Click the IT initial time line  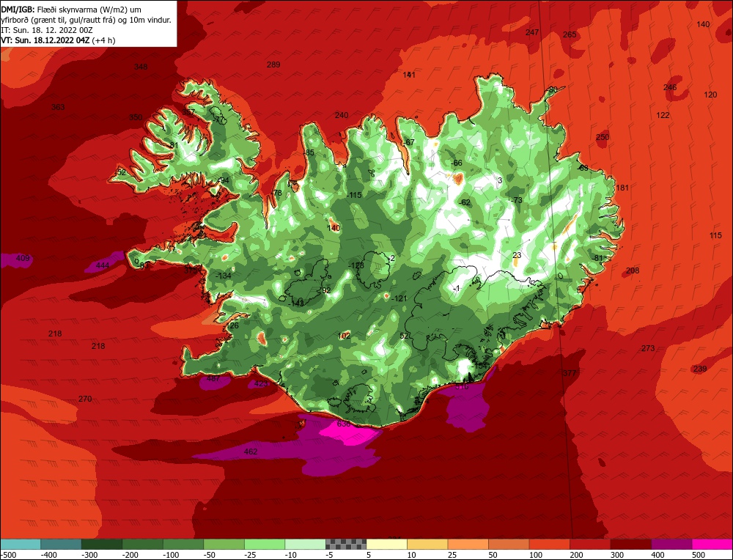pyautogui.click(x=47, y=30)
